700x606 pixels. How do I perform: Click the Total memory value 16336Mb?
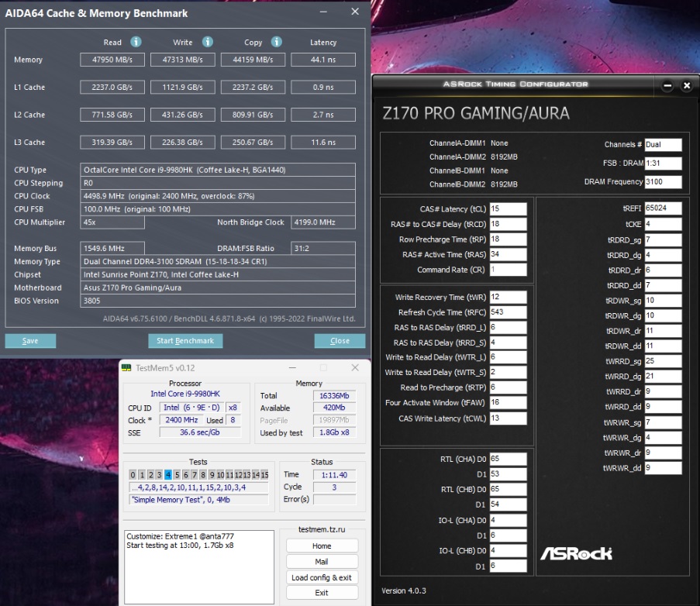[334, 395]
